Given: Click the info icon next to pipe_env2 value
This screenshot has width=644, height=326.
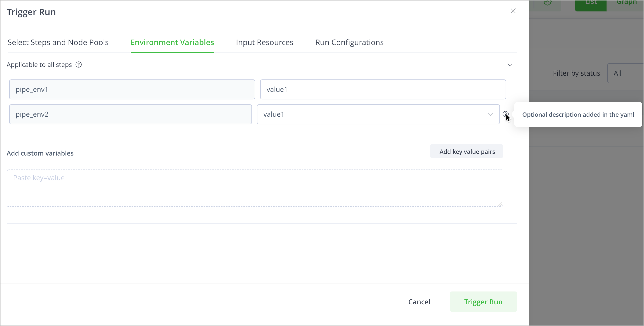Looking at the screenshot, I should point(505,114).
